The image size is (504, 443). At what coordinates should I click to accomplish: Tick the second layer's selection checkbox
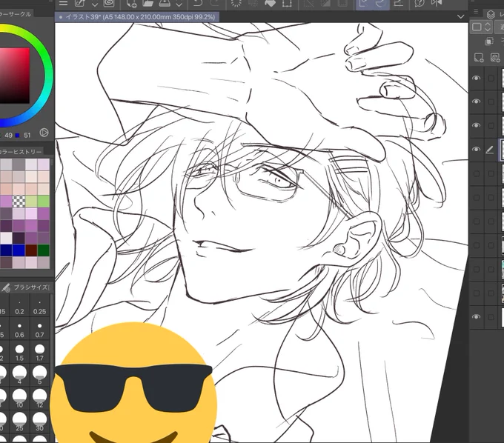tap(491, 101)
